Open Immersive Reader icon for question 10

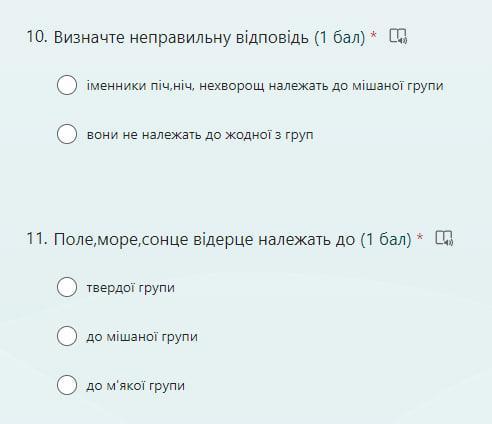pyautogui.click(x=398, y=36)
